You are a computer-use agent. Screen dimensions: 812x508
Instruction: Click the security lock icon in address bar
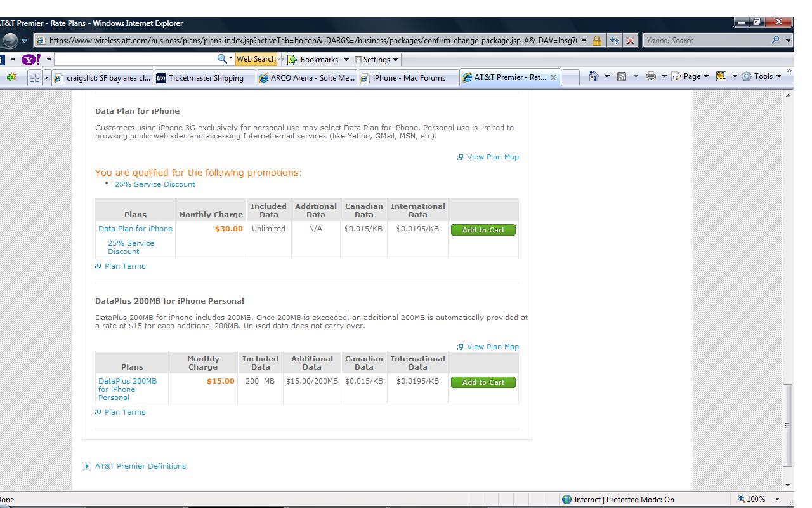click(x=596, y=40)
